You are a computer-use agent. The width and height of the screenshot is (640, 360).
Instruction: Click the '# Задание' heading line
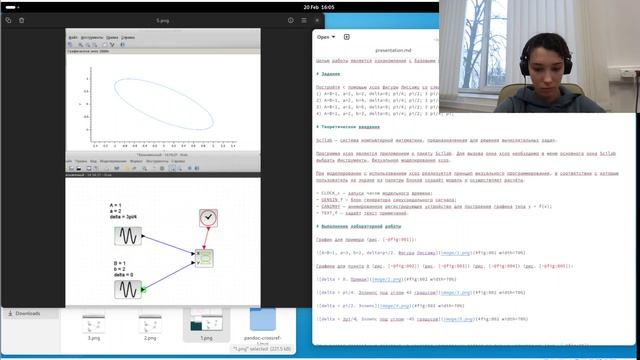click(x=328, y=74)
